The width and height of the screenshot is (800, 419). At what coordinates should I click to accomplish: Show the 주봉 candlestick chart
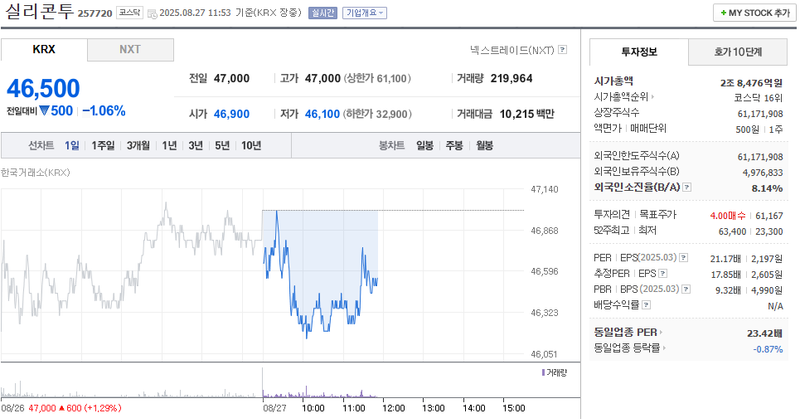tap(454, 145)
